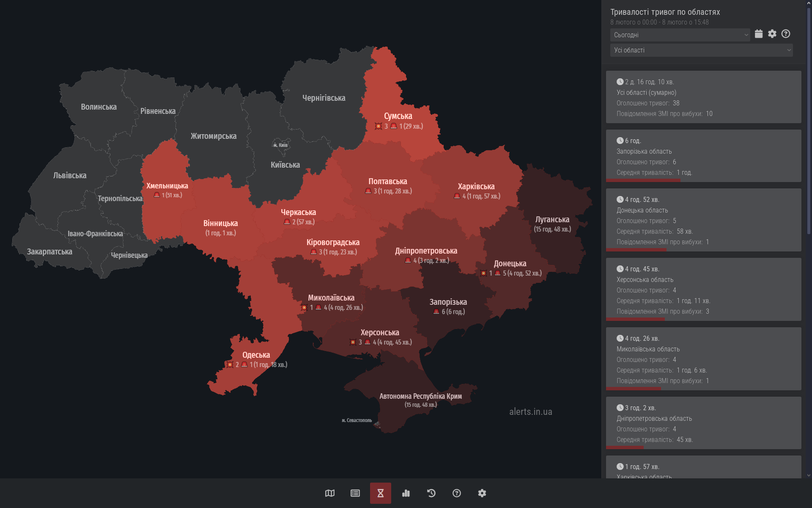
Task: Select the Донецька область duration card
Action: coord(703,220)
